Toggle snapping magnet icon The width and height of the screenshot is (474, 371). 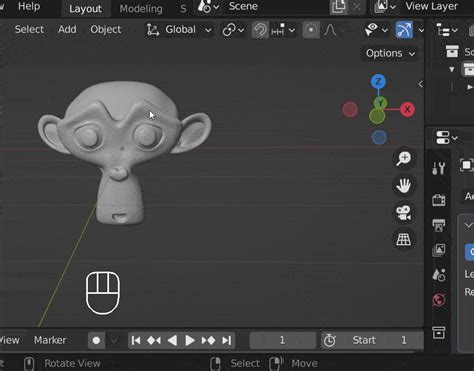pos(260,30)
